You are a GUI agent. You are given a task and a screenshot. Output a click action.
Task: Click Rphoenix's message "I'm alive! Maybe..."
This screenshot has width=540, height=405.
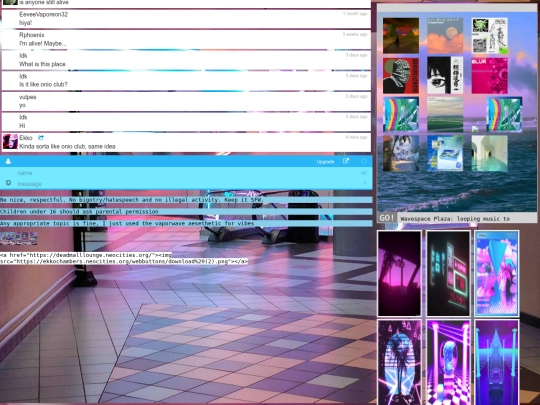coord(43,43)
